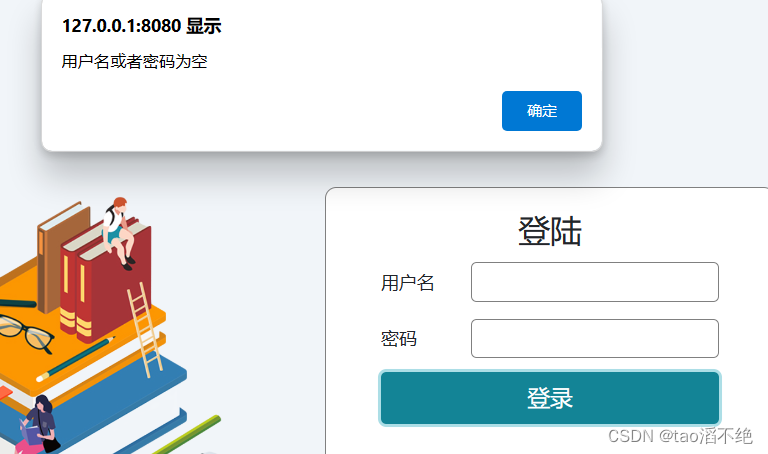The height and width of the screenshot is (454, 768).
Task: Click the wooden ladder illustration
Action: (145, 330)
